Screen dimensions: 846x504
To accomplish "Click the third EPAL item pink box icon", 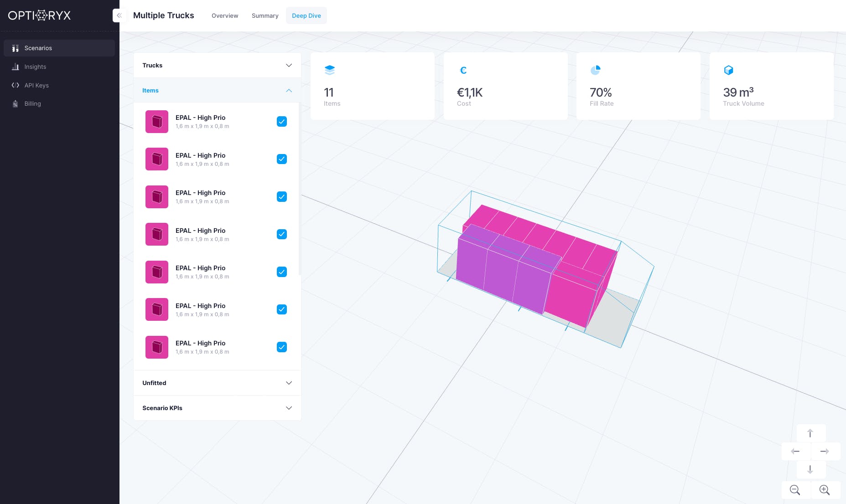I will (x=157, y=197).
